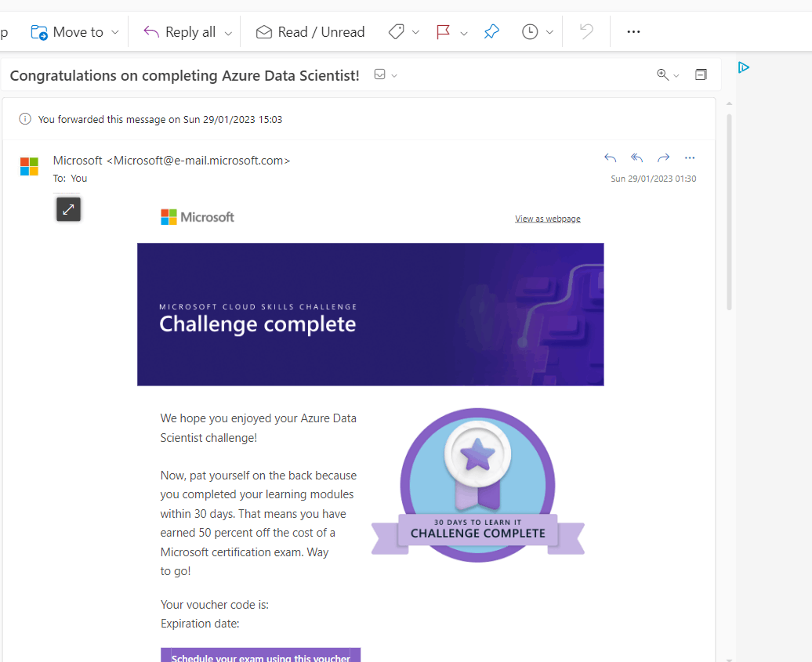Open the flag options dropdown
The width and height of the screenshot is (812, 662).
click(x=464, y=33)
